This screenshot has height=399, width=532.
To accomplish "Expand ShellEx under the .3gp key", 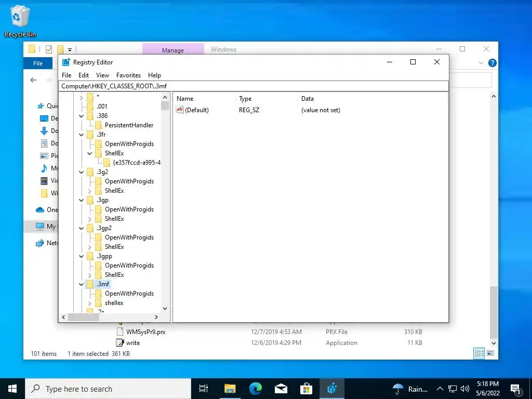I will coord(89,219).
